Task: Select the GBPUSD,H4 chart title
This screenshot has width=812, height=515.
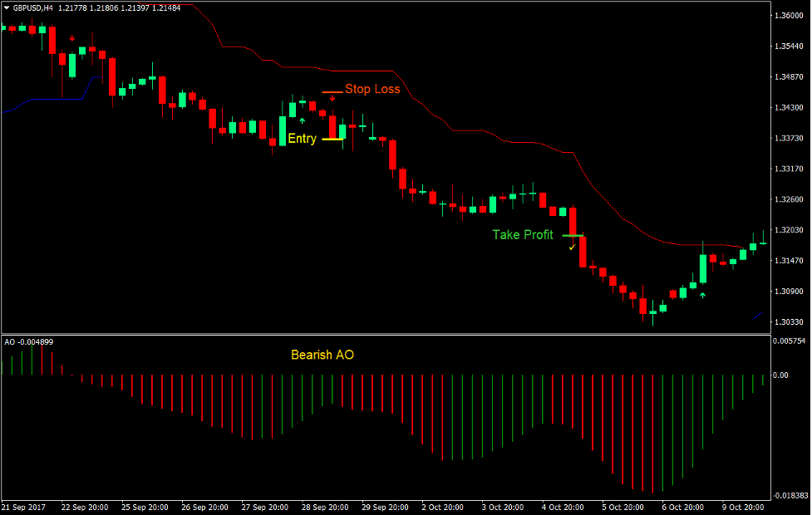Action: (x=32, y=7)
